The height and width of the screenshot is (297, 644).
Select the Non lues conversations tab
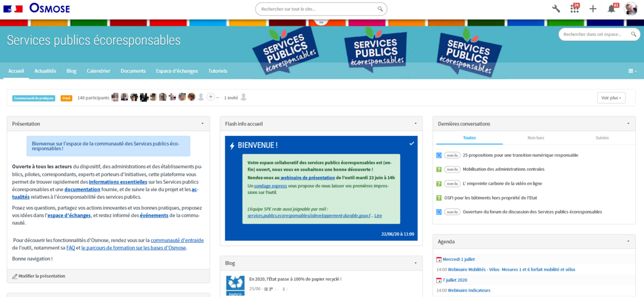(x=536, y=138)
